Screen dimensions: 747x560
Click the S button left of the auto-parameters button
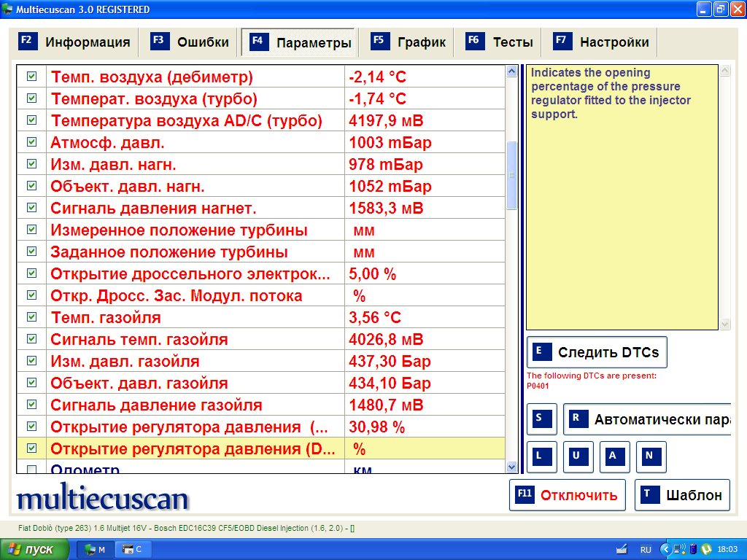541,419
